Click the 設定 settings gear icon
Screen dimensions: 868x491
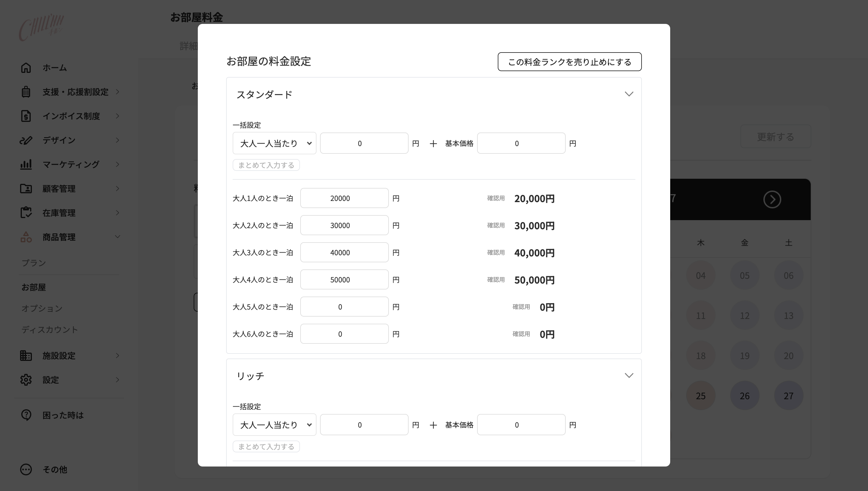click(26, 380)
